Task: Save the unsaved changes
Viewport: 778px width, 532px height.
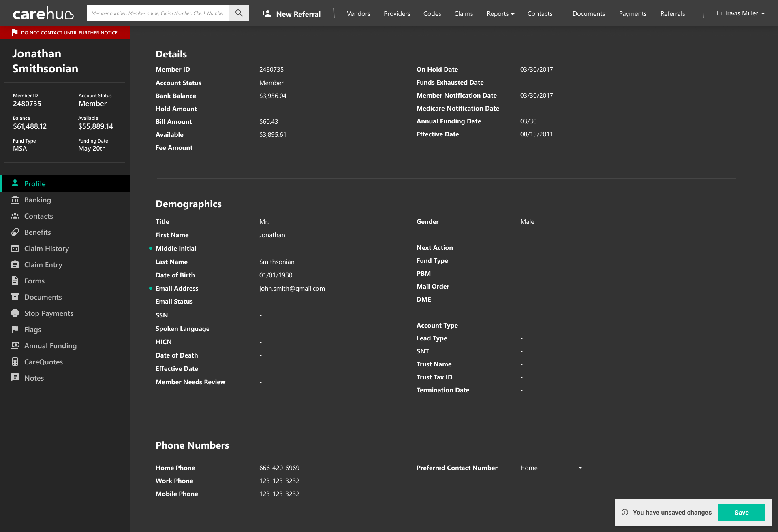Action: 742,512
